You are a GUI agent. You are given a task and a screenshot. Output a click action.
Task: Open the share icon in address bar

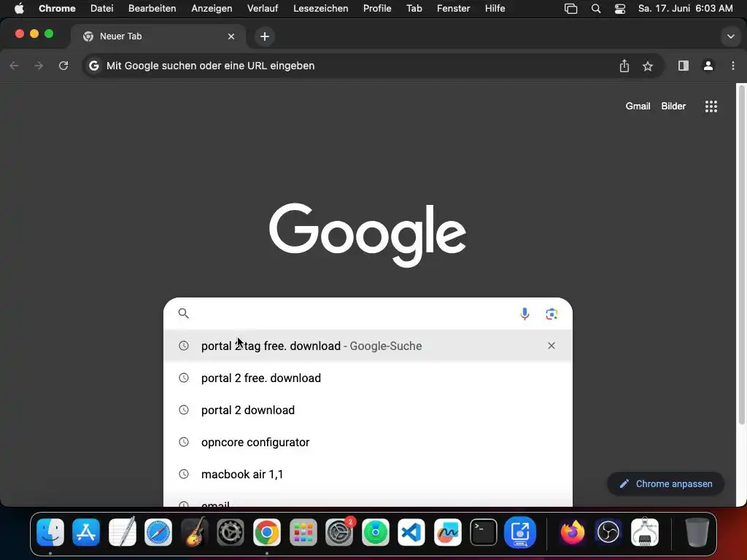click(x=624, y=66)
